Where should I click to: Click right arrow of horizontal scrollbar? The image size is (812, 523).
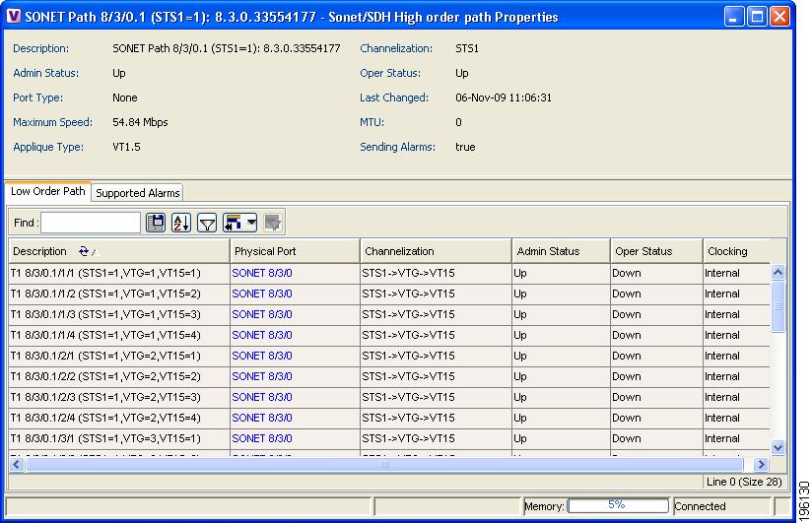[x=760, y=465]
